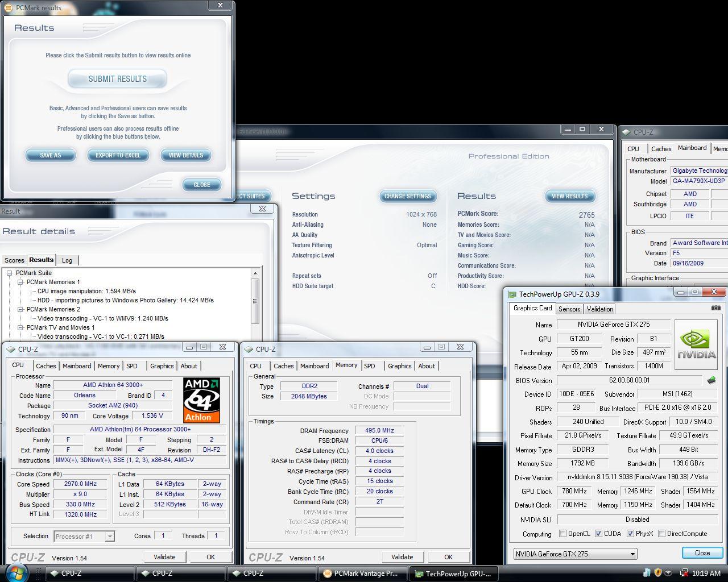Click the SAVE AS button

[50, 155]
